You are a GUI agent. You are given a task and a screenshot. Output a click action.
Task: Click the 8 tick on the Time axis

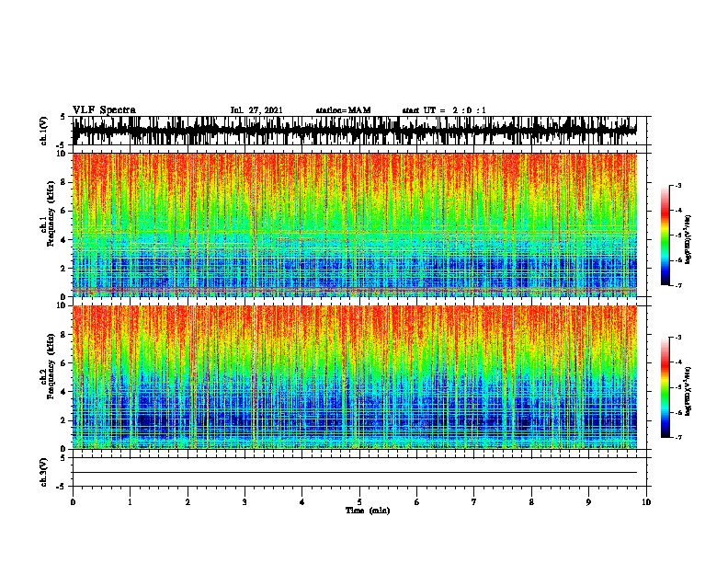[x=531, y=501]
